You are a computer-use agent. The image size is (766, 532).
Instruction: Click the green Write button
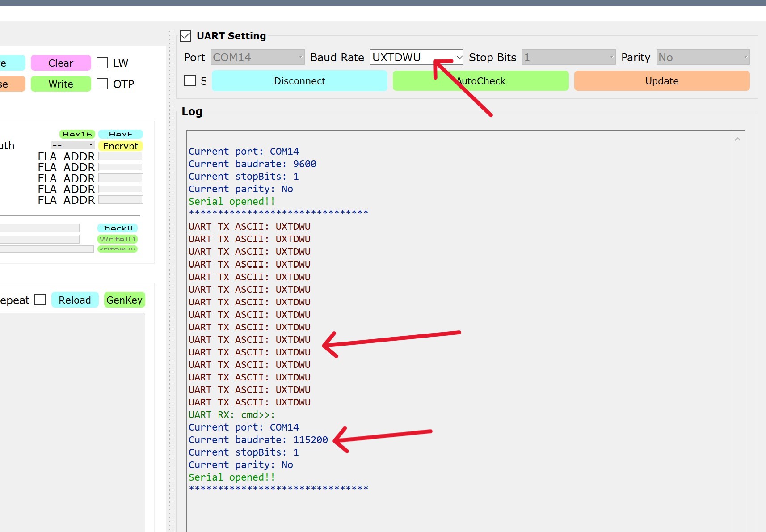61,84
